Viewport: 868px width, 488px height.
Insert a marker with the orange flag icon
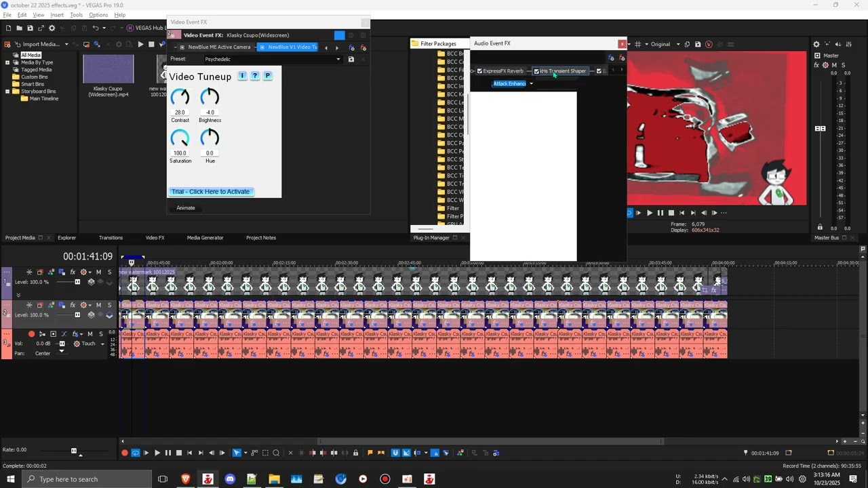tap(370, 453)
